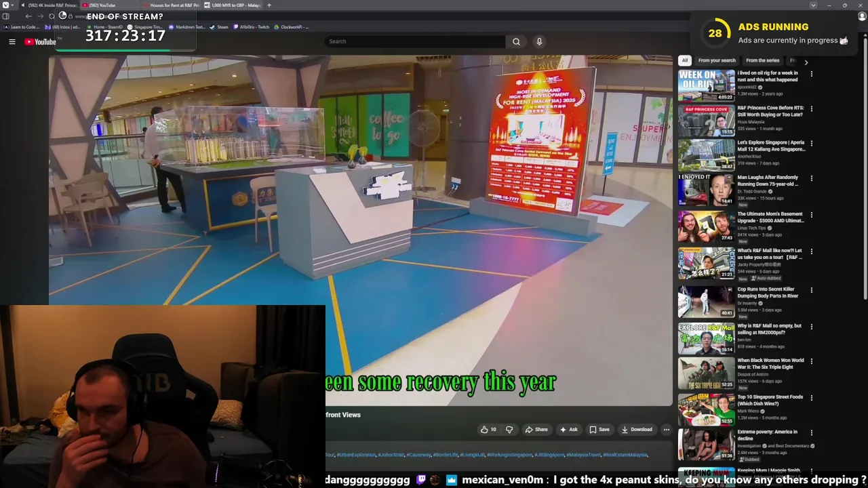The width and height of the screenshot is (868, 488).
Task: Select the From your search chip
Action: pos(717,60)
